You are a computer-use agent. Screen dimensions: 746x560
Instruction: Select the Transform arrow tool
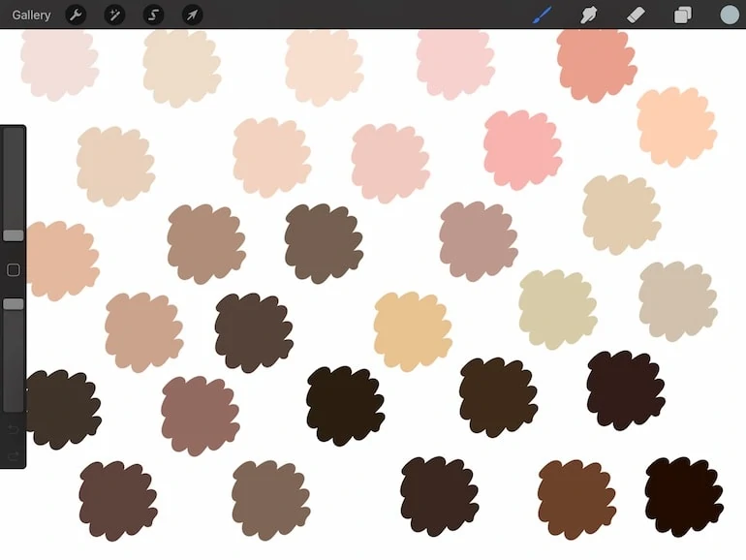[x=192, y=16]
